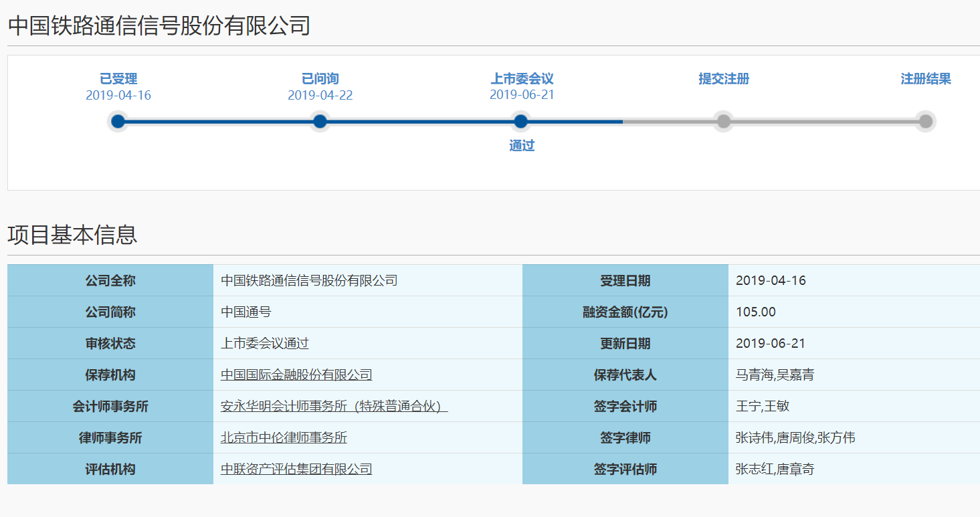
Task: Click the company title heading at top
Action: 159,25
